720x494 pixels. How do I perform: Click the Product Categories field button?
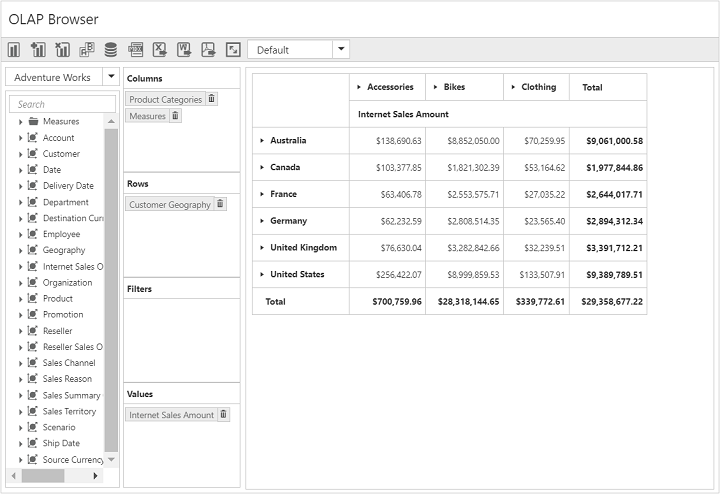pyautogui.click(x=165, y=99)
